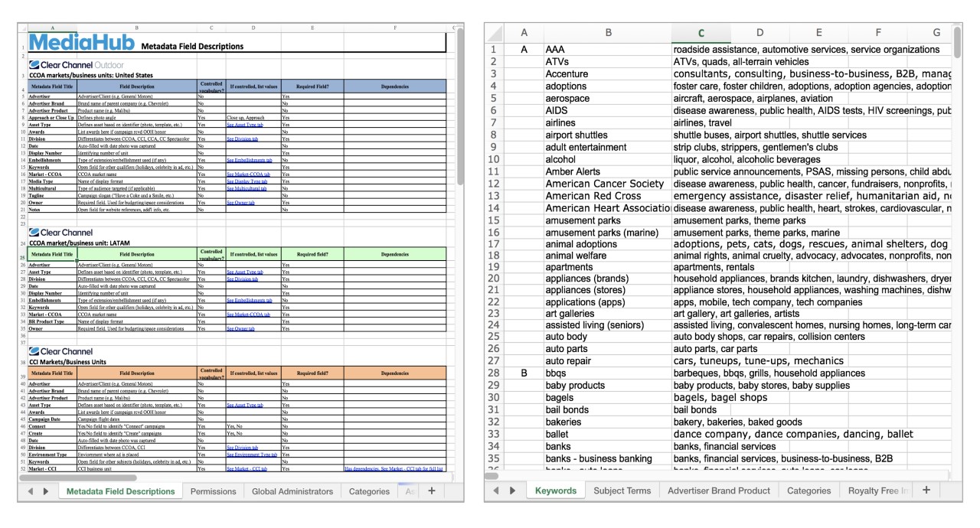
Task: Open the See Market - CCI tab link in column D
Action: tap(248, 468)
